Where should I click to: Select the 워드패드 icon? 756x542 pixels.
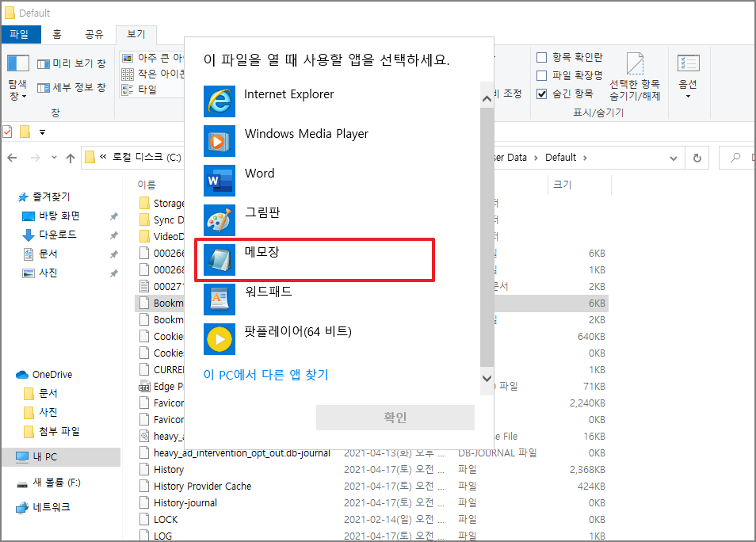220,299
